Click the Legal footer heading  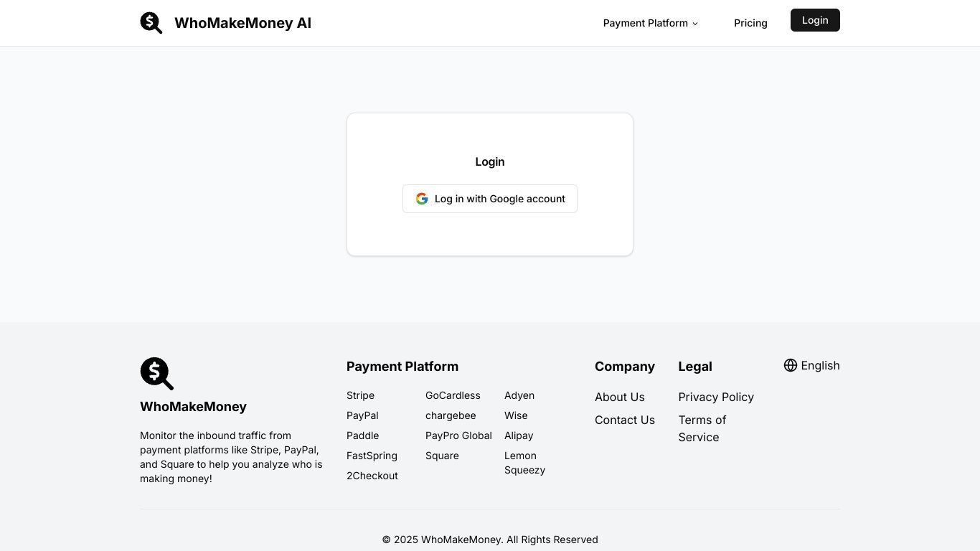(x=695, y=367)
